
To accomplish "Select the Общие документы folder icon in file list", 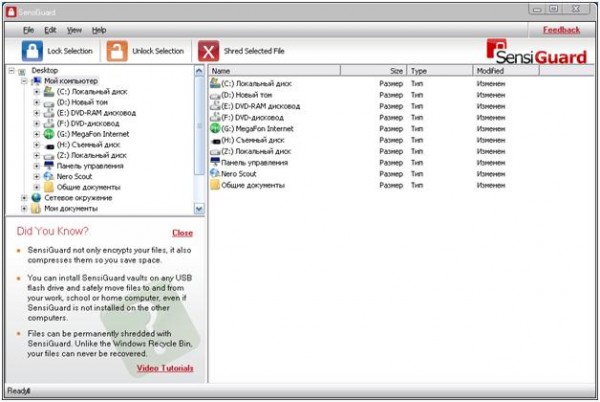I will pyautogui.click(x=215, y=185).
